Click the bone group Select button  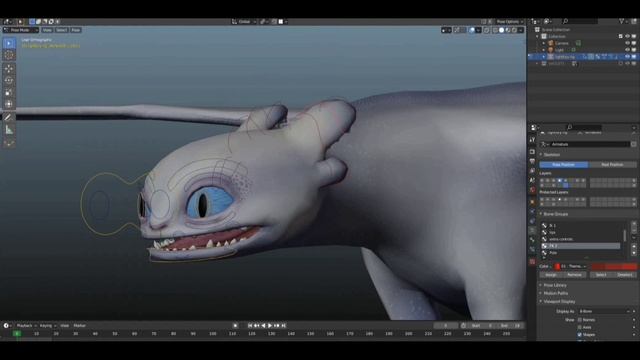[x=601, y=275]
